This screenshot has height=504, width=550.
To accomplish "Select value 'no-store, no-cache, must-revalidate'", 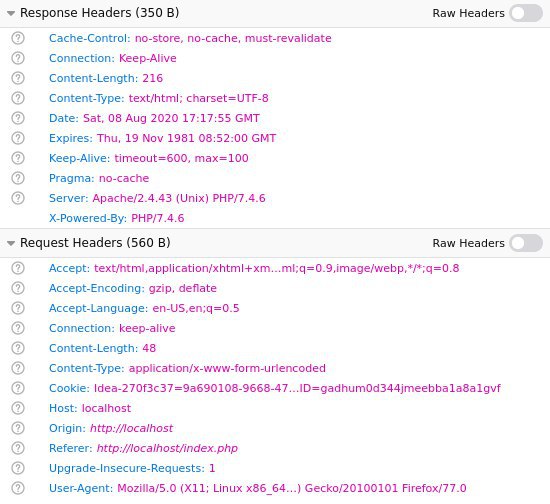I will click(x=233, y=38).
